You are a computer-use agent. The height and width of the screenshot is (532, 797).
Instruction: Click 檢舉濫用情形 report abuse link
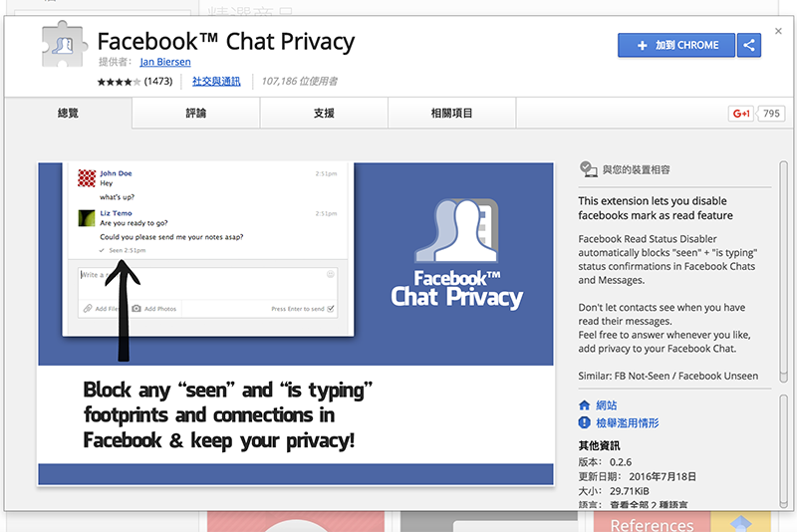coord(628,422)
